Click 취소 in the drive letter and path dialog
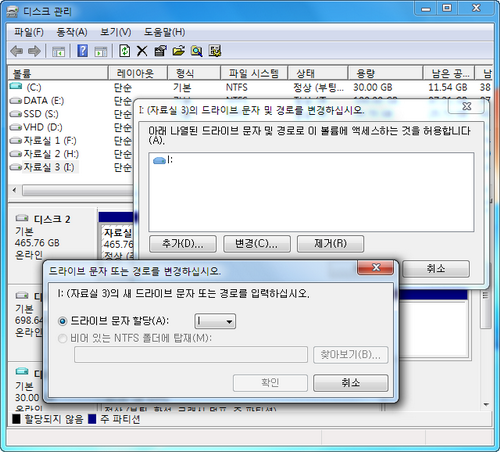The width and height of the screenshot is (500, 452). coord(436,268)
